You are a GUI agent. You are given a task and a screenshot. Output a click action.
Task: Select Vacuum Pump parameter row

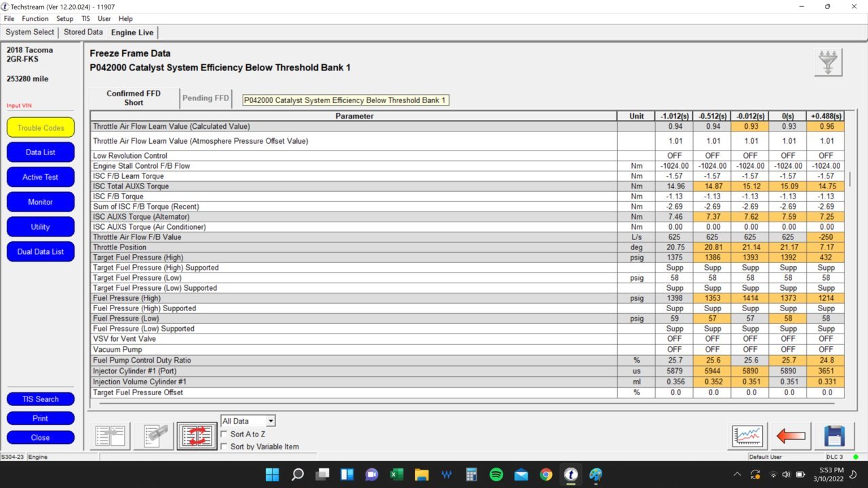pyautogui.click(x=468, y=349)
